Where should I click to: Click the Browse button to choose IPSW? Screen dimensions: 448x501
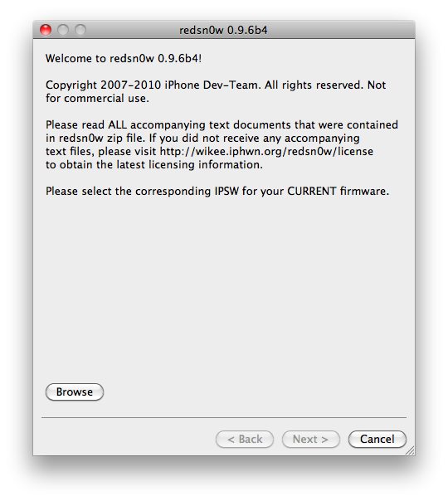coord(75,392)
